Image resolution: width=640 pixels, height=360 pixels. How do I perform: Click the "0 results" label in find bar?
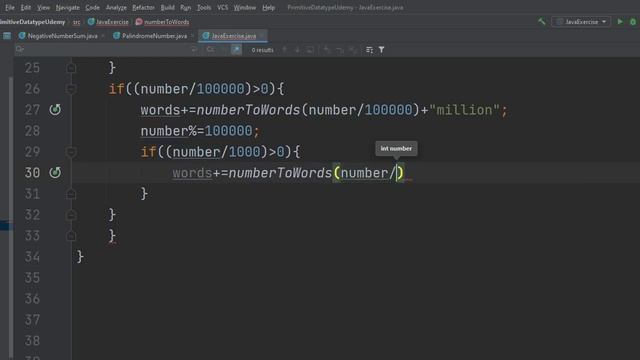coord(262,50)
